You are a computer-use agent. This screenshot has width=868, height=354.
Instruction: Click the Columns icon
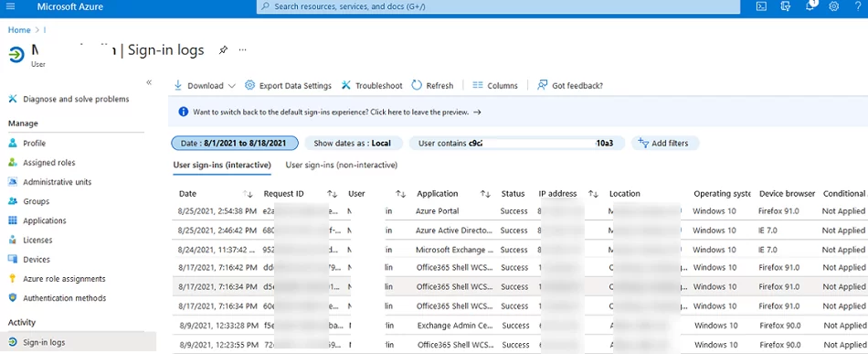tap(478, 85)
